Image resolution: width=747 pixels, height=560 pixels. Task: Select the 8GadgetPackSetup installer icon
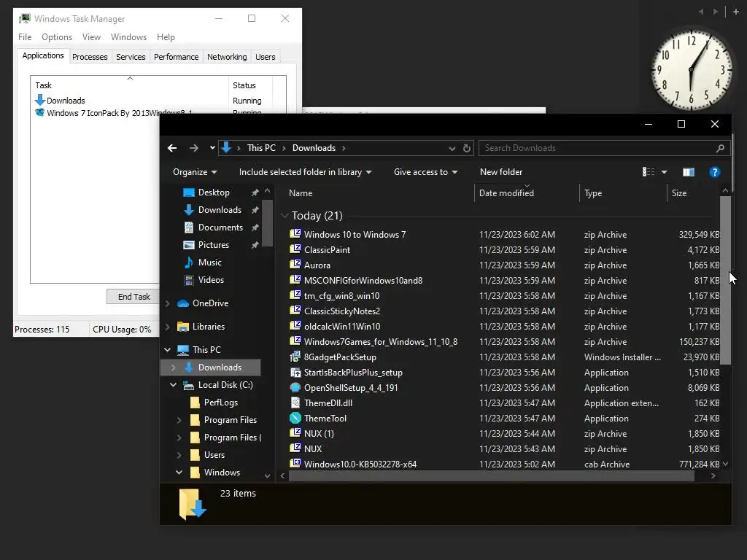pyautogui.click(x=295, y=357)
